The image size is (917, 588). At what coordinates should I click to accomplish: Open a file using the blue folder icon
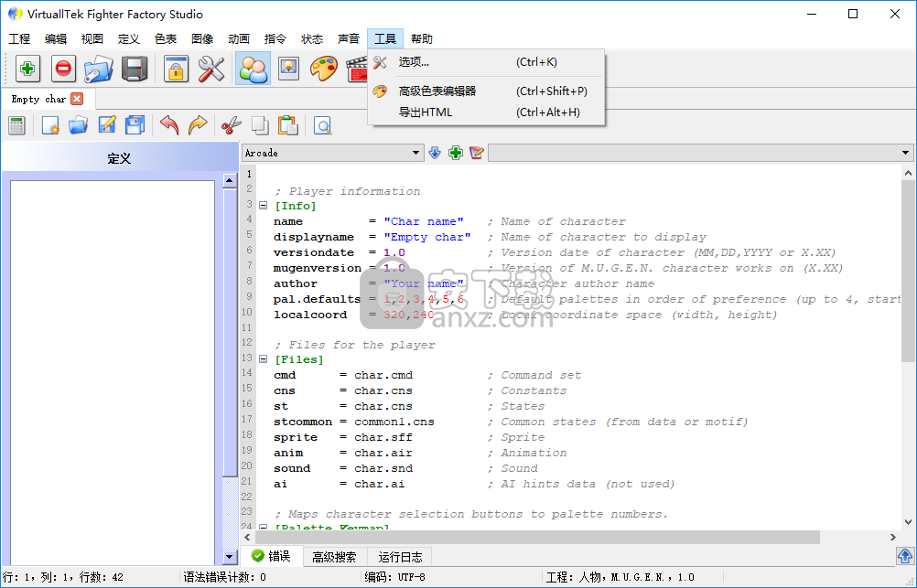click(79, 125)
